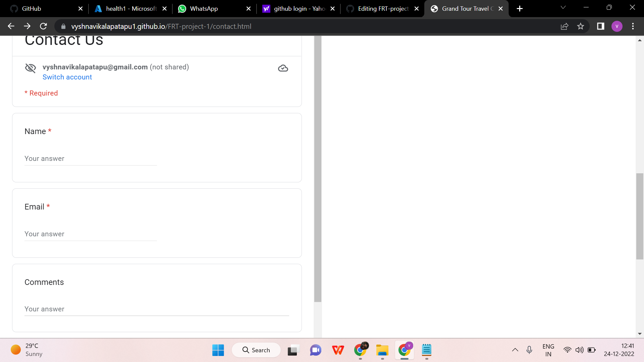Screen dimensions: 644x362
Task: Click the browser forward arrow
Action: [27, 26]
